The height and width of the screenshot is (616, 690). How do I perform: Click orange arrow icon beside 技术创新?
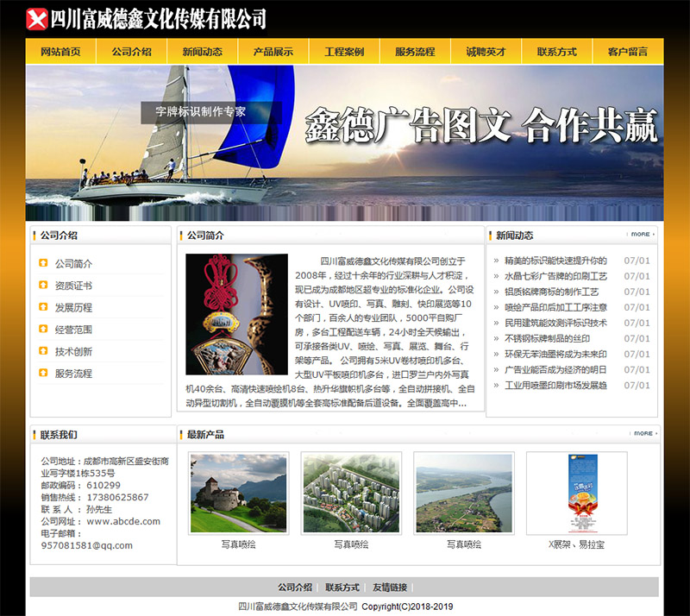coord(43,351)
